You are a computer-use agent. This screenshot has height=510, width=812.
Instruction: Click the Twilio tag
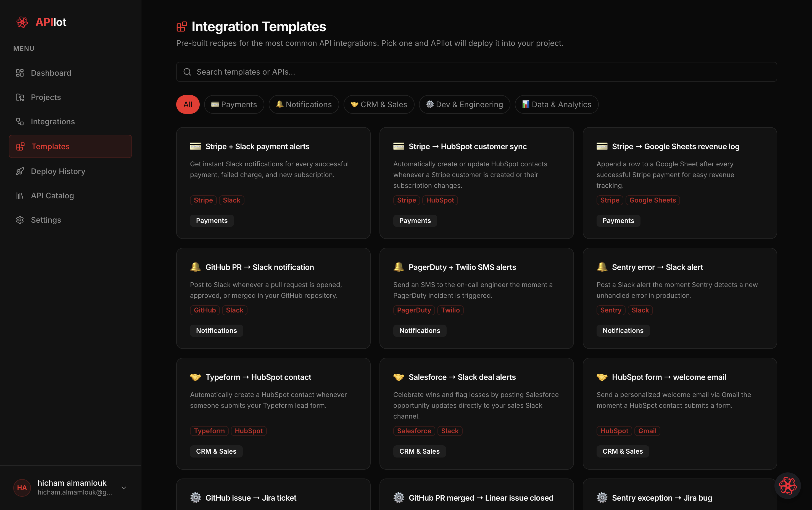point(450,310)
